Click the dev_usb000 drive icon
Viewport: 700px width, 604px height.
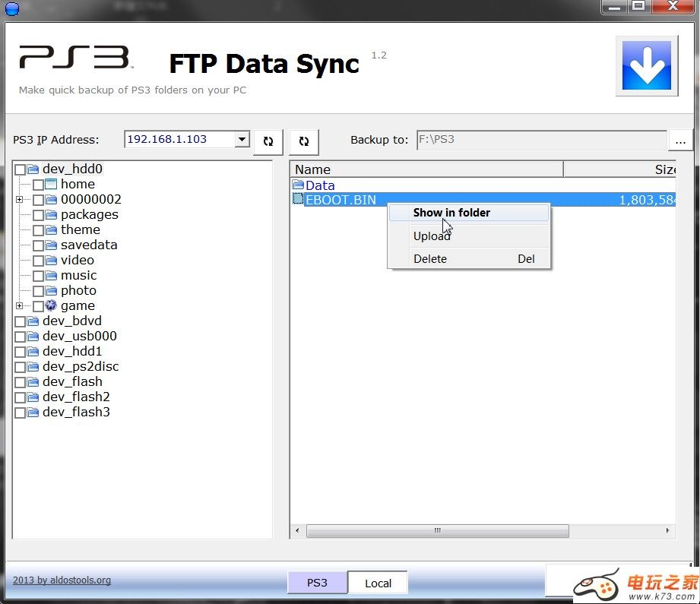point(33,336)
